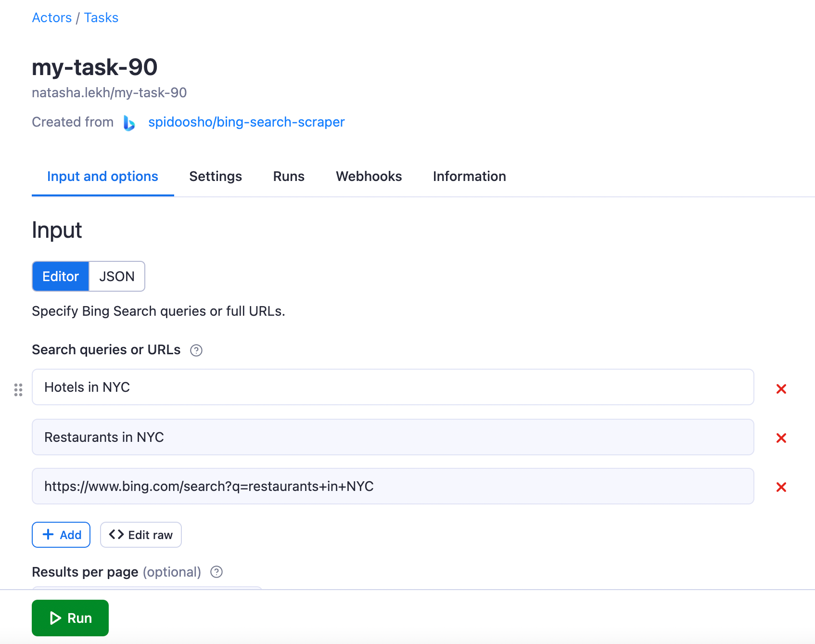Switch input mode to JSON
This screenshot has height=644, width=815.
[117, 276]
